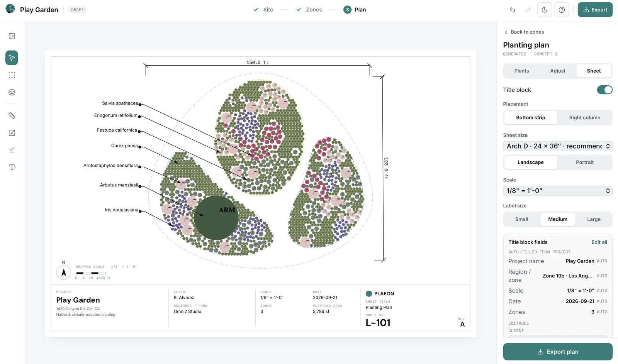Click the redo arrow
Viewport: 618px width, 364px height.
click(x=528, y=10)
